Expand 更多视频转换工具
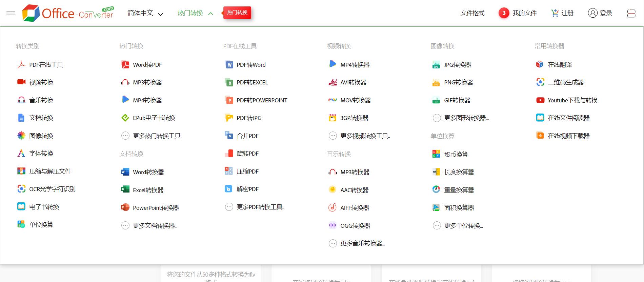 [359, 136]
